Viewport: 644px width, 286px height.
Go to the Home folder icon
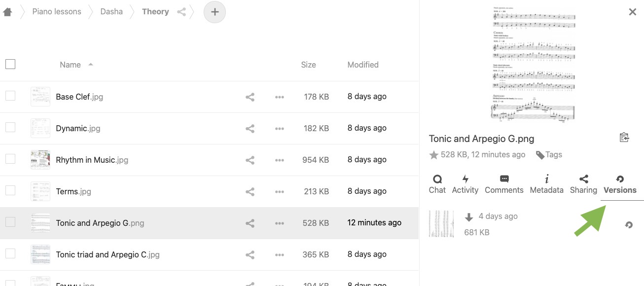7,12
